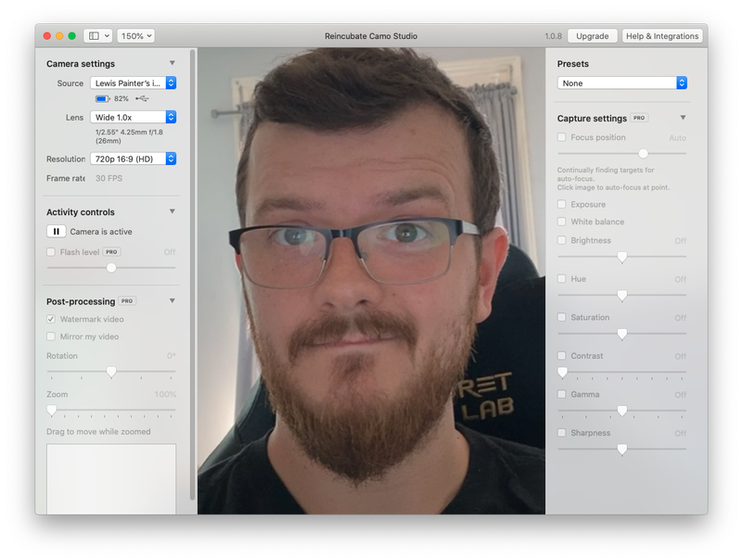
Task: Click the Brightness slider handle
Action: click(x=622, y=257)
